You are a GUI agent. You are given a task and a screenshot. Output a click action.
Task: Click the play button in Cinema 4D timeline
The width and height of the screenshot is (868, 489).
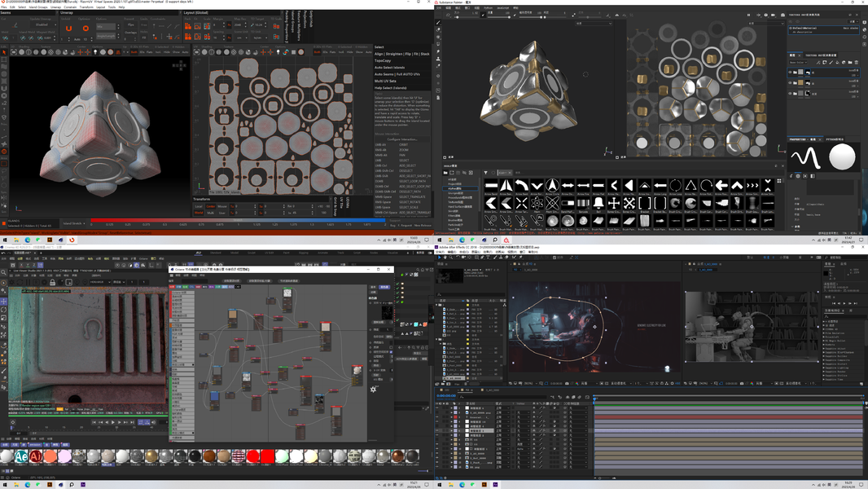pos(113,422)
